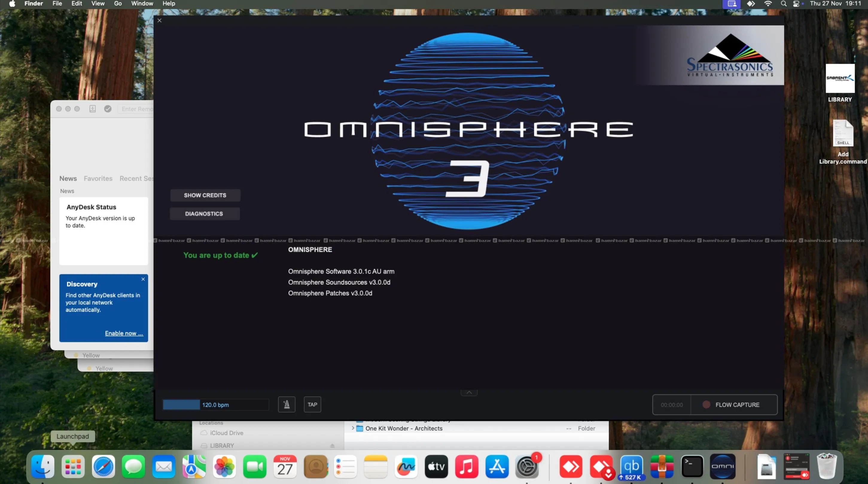Switch to the AnyDesk Recent Sessions tab
The width and height of the screenshot is (868, 484).
point(136,178)
